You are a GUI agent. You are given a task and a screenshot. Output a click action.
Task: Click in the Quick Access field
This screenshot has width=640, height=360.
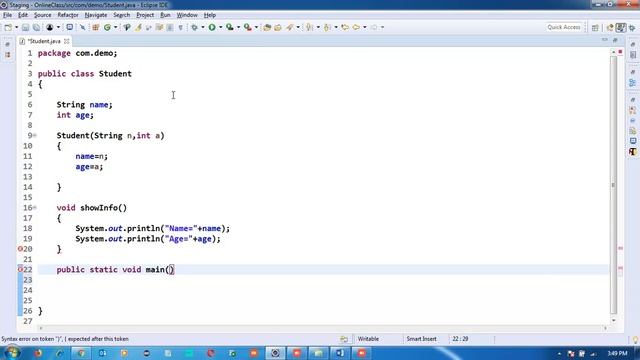coord(563,27)
